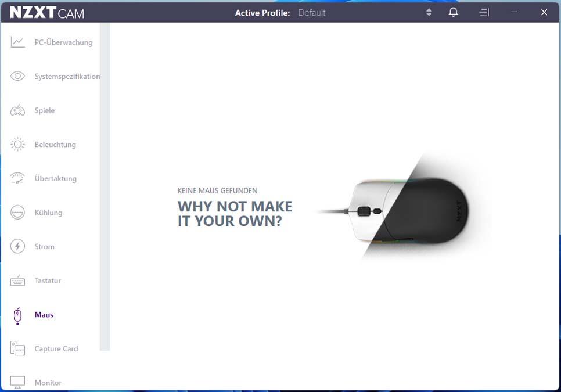This screenshot has height=392, width=561.
Task: Open PC-Überwachung graph icon
Action: (x=17, y=42)
